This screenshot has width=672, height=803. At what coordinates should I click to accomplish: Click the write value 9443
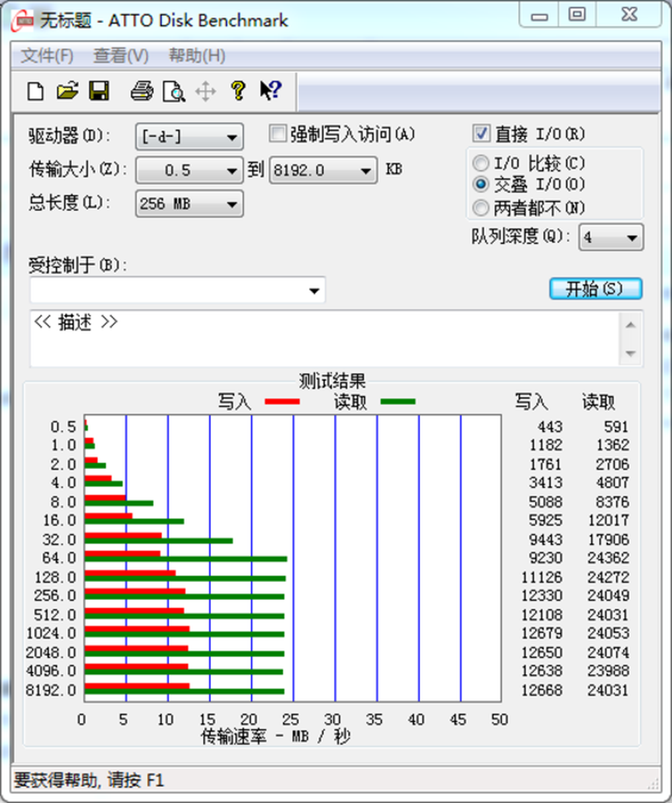click(546, 540)
